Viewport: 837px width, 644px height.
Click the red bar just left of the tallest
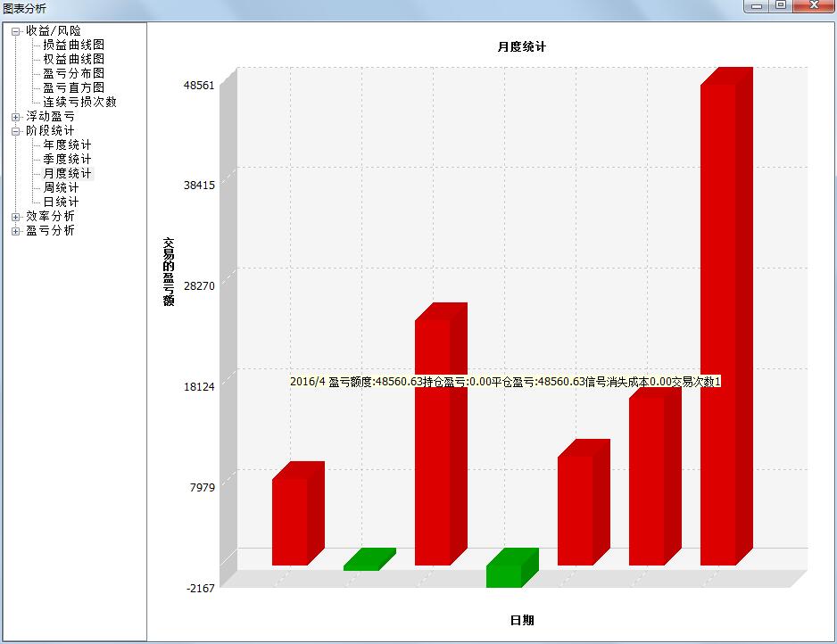coord(655,476)
